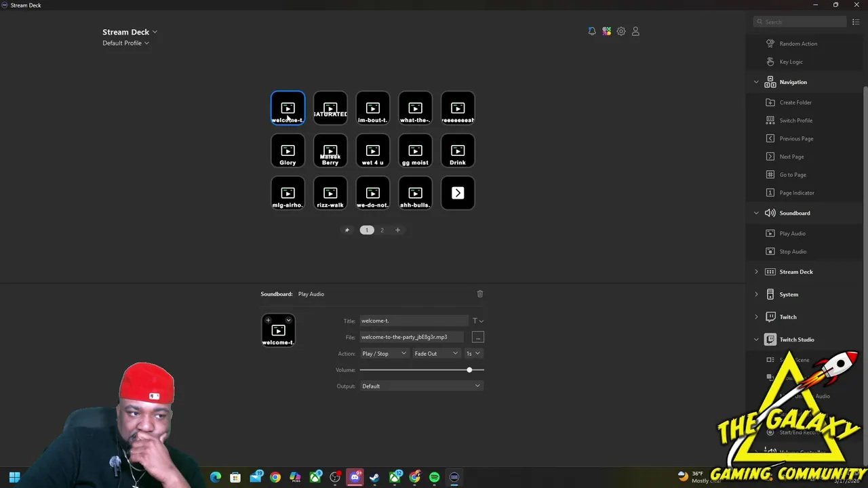Click the pin page icon

(x=347, y=230)
